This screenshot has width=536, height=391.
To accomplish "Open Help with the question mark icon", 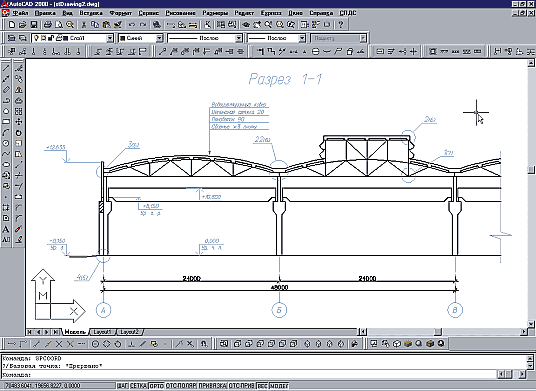I will tap(340, 25).
